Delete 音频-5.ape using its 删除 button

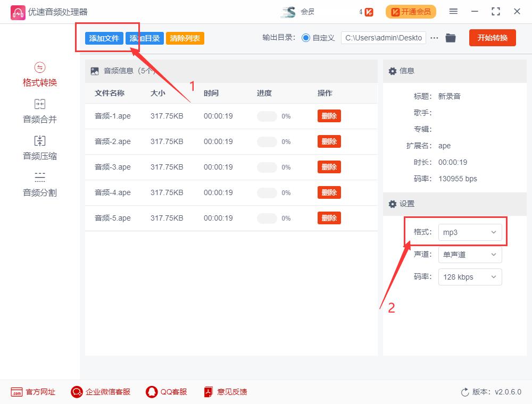329,217
